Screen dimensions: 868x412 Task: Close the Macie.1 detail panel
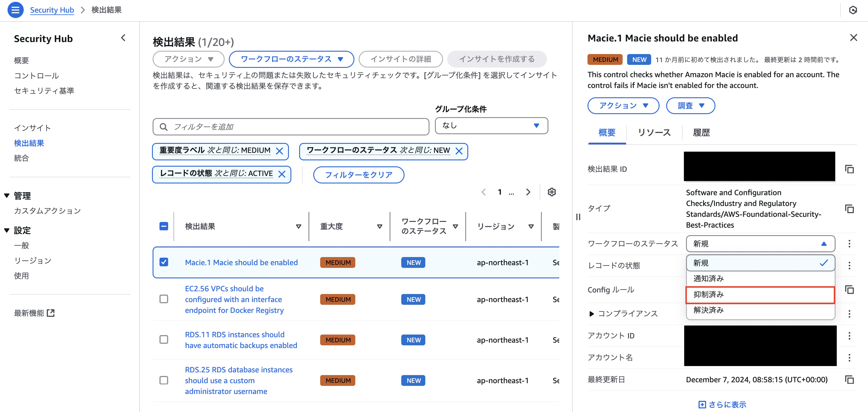[x=854, y=38]
